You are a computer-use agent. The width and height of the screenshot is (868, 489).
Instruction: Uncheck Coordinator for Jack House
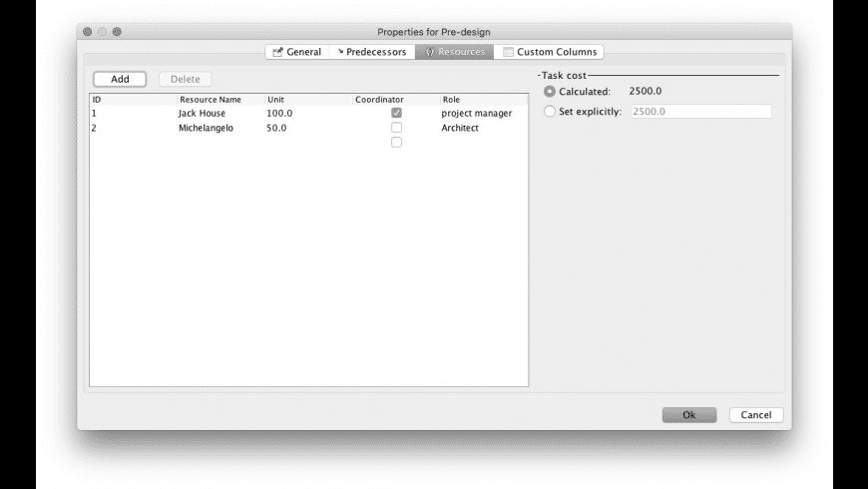pos(396,113)
